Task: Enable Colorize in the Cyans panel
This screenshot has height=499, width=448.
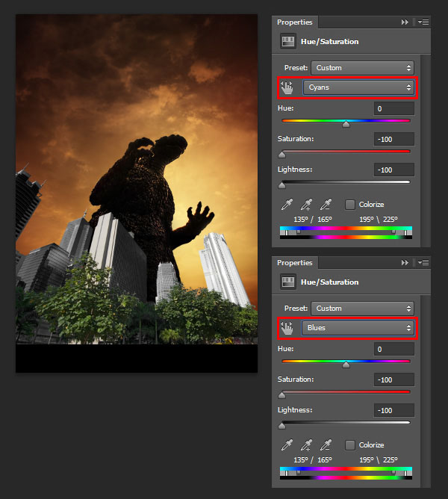Action: point(350,205)
